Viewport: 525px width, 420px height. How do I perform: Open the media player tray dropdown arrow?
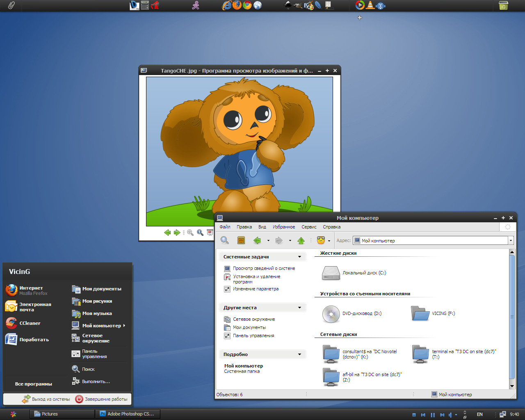click(456, 415)
